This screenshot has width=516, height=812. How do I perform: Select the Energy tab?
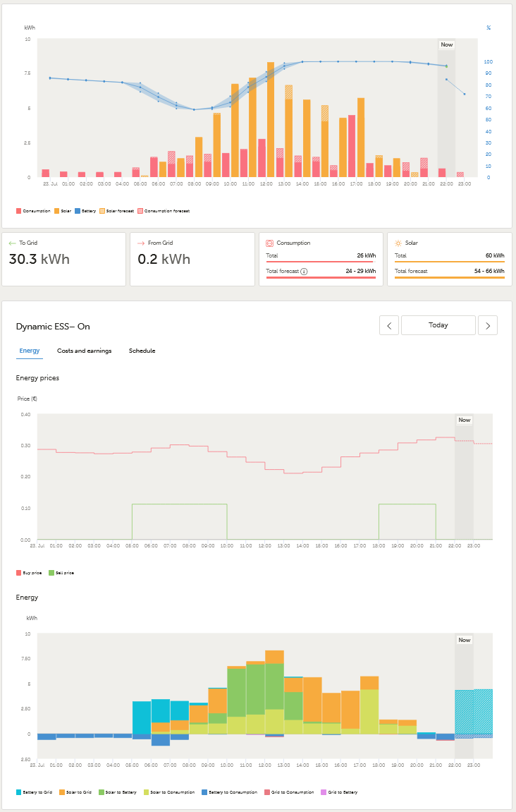pyautogui.click(x=30, y=351)
